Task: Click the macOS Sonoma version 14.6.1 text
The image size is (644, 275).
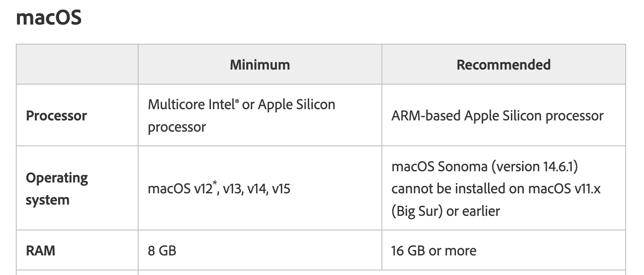Action: tap(485, 167)
